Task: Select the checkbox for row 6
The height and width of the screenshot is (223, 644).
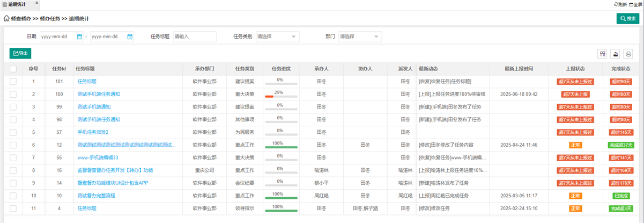Action: (13, 145)
